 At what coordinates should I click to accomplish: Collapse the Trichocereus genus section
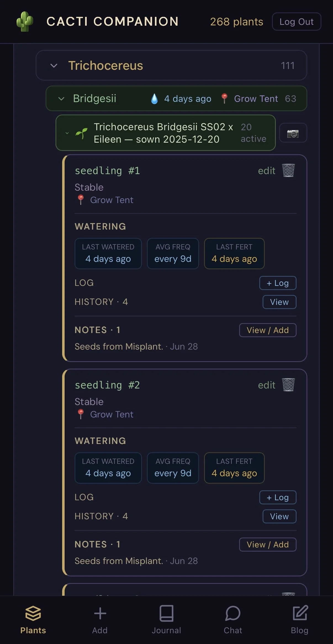(54, 66)
